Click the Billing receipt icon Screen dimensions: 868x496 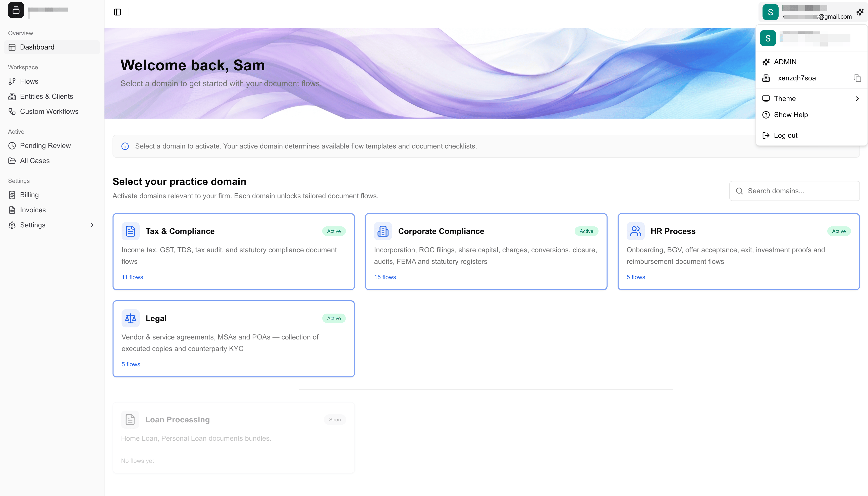[x=12, y=195]
